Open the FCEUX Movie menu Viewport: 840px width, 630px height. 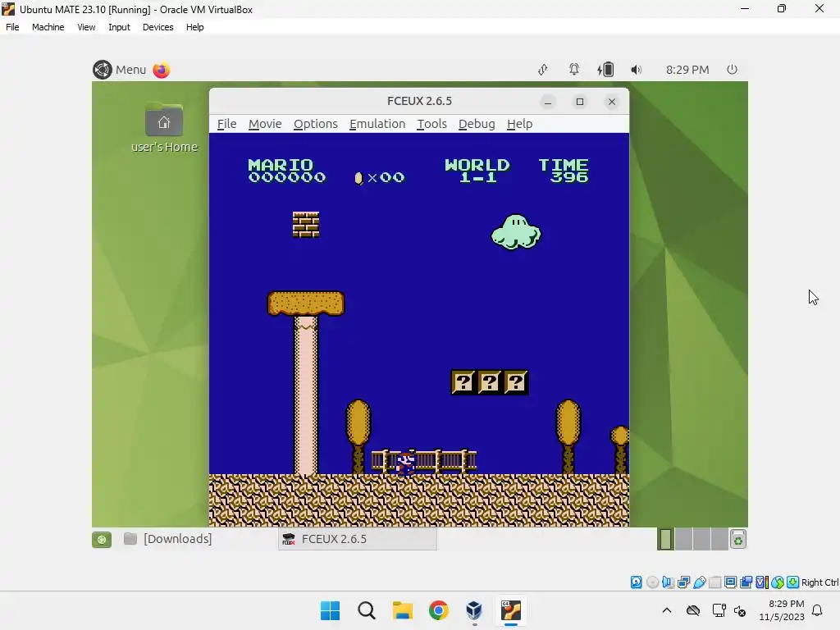click(265, 124)
